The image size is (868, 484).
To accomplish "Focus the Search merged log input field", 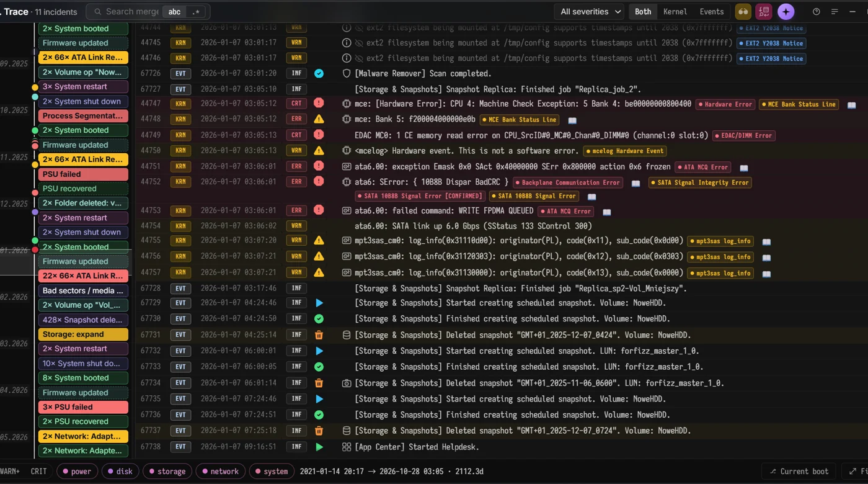I will point(133,12).
